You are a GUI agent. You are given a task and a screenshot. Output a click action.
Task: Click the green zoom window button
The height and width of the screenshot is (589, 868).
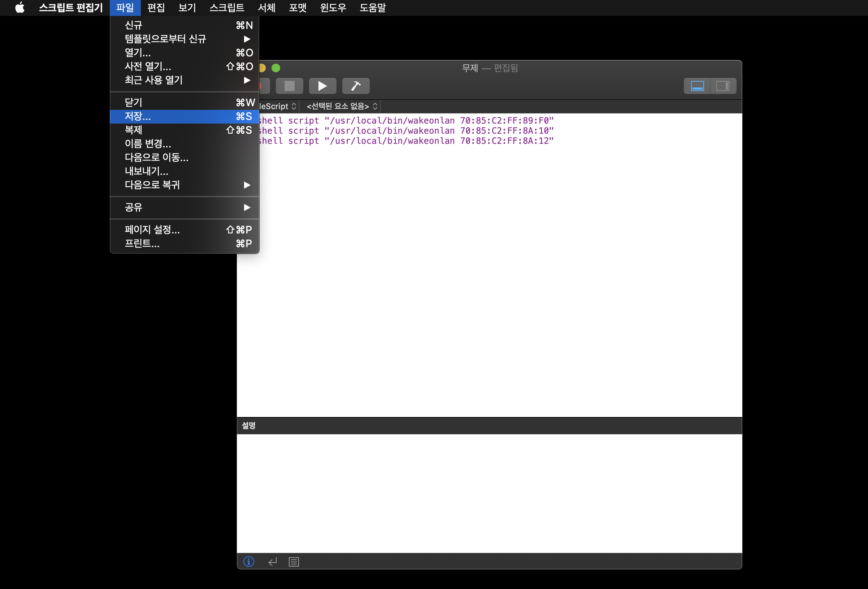pos(275,68)
